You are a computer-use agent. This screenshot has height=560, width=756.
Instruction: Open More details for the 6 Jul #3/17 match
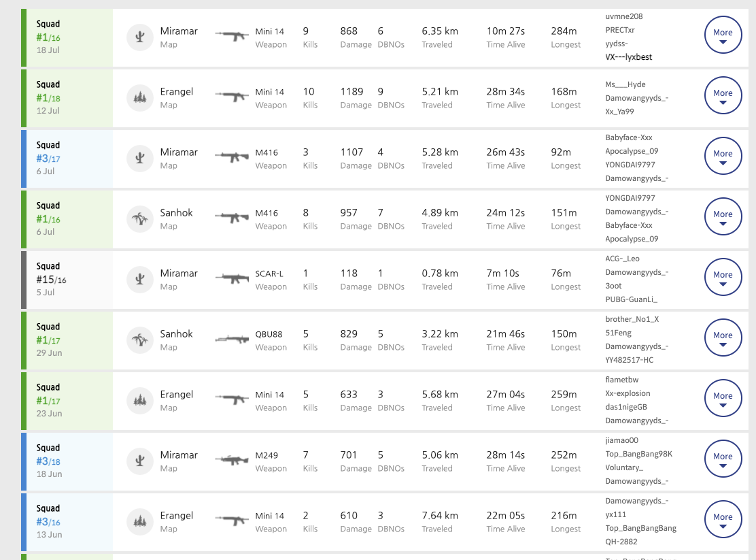(x=723, y=156)
